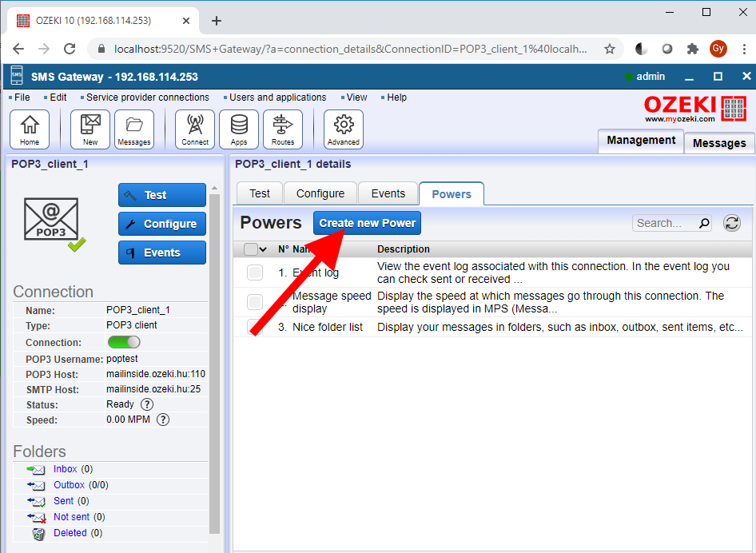Image resolution: width=756 pixels, height=553 pixels.
Task: Click the blue Events button
Action: (x=162, y=253)
